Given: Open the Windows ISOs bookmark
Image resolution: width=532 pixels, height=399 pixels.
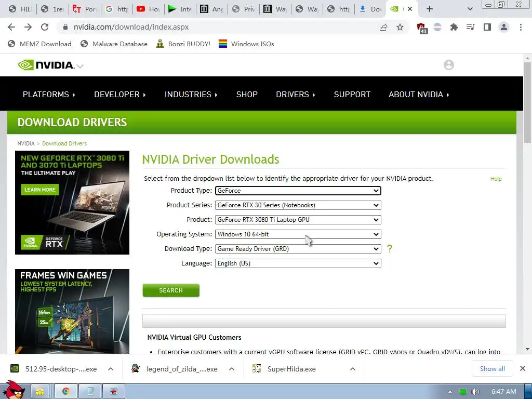Looking at the screenshot, I should pyautogui.click(x=246, y=44).
